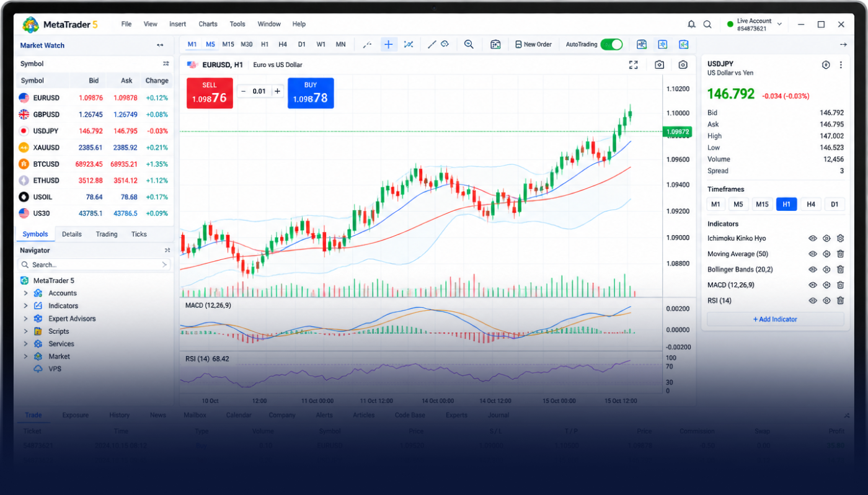Select the BTCUSD row in Market Watch

click(x=94, y=164)
